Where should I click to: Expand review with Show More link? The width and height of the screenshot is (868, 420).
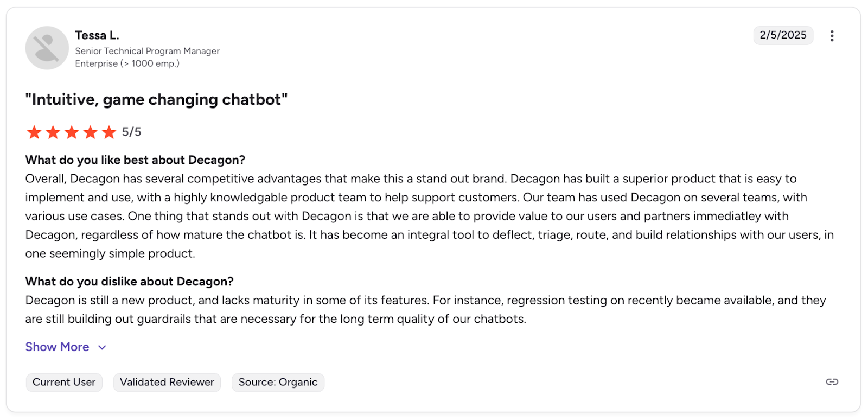point(57,347)
